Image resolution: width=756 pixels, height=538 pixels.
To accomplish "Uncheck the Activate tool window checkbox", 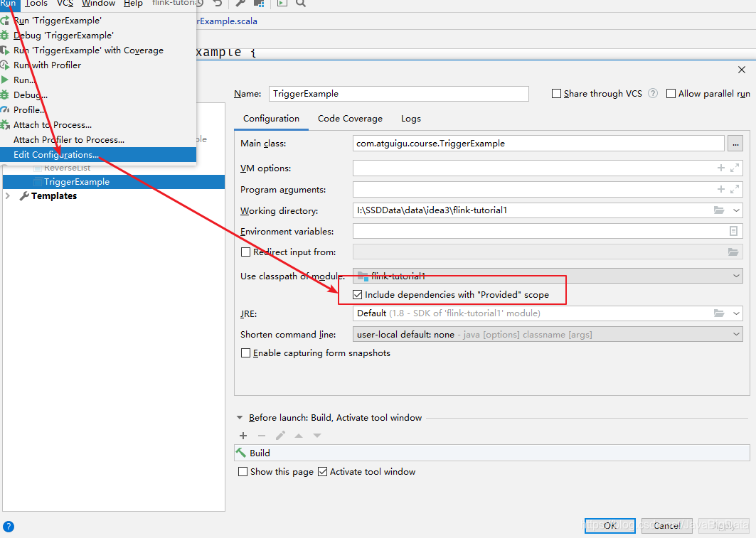I will (x=323, y=471).
